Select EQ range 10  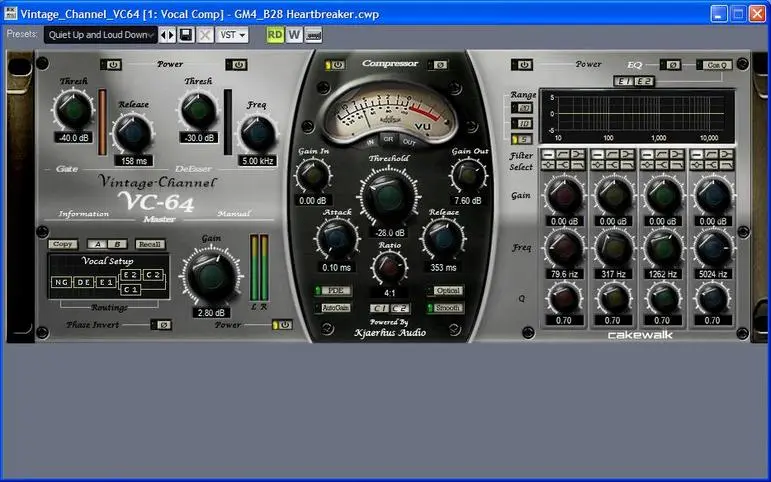pyautogui.click(x=522, y=123)
